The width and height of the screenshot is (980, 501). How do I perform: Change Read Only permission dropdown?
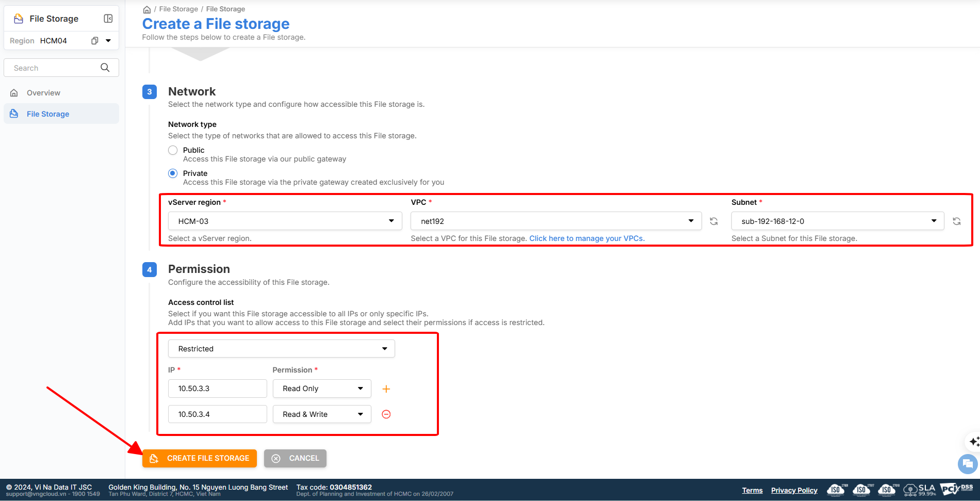point(321,389)
